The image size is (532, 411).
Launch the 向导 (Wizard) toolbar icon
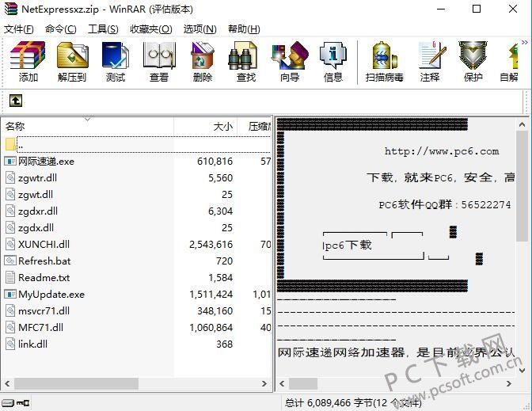[290, 62]
